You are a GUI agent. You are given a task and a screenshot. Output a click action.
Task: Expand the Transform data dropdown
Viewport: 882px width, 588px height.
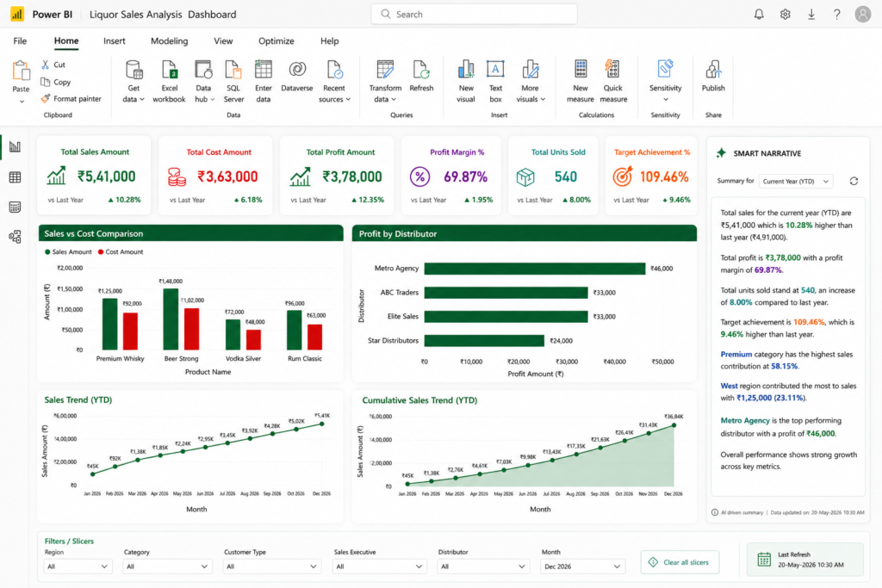click(394, 100)
